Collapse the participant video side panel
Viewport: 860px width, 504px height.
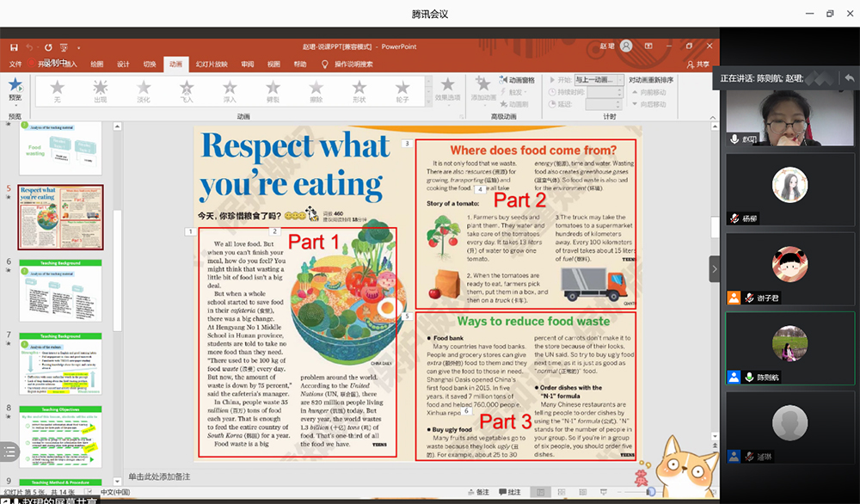714,269
